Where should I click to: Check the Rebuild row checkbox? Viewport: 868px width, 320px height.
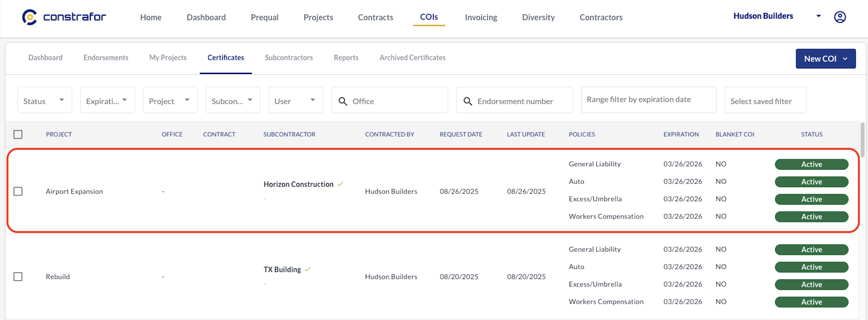[18, 277]
